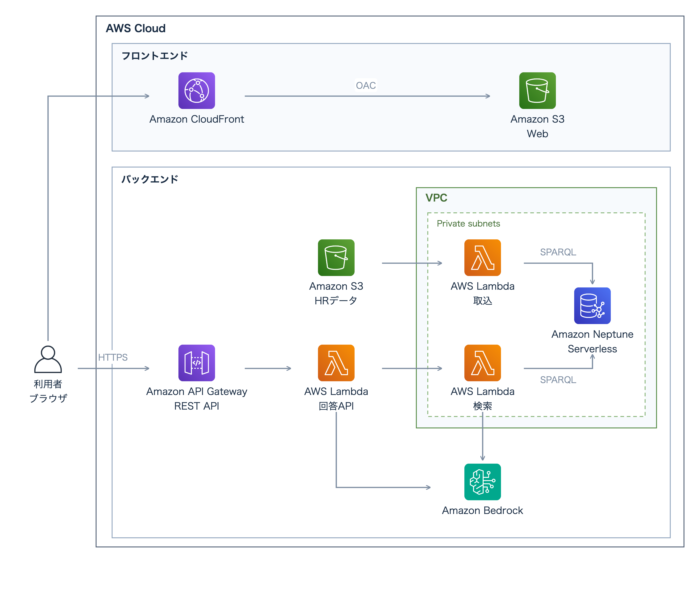
Task: Click the Private subnets label
Action: (x=468, y=223)
